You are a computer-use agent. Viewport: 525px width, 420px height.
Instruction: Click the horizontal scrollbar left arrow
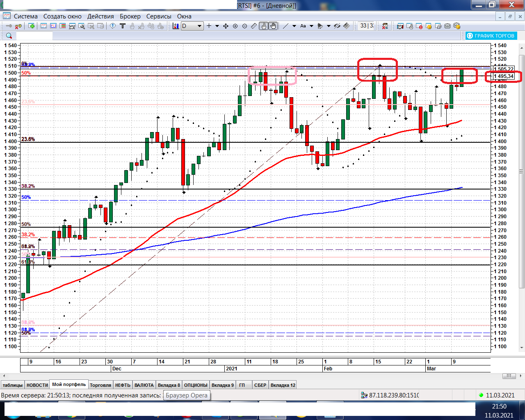click(4, 376)
